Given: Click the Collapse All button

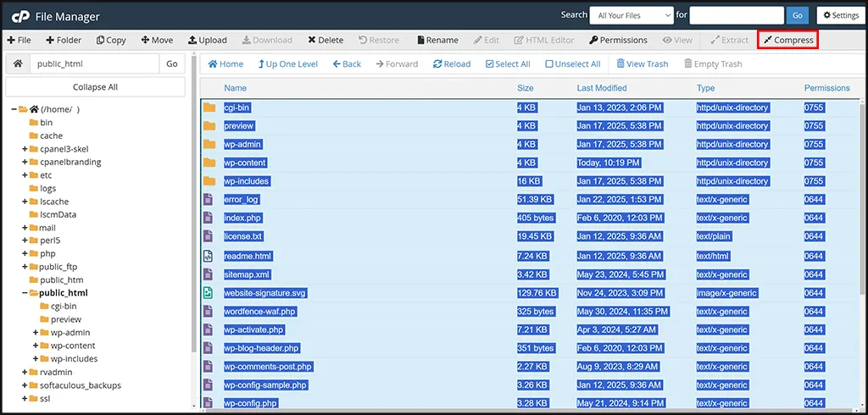Looking at the screenshot, I should (95, 87).
